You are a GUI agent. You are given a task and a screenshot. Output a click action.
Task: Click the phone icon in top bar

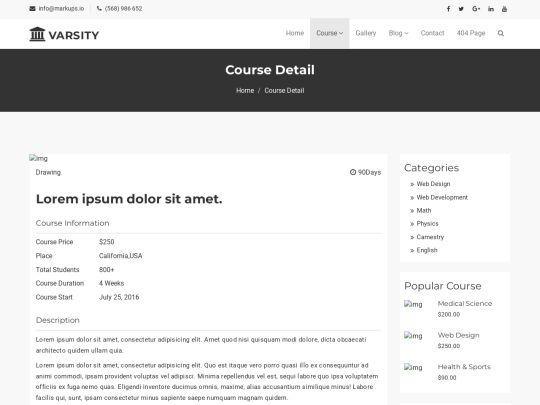tap(99, 9)
